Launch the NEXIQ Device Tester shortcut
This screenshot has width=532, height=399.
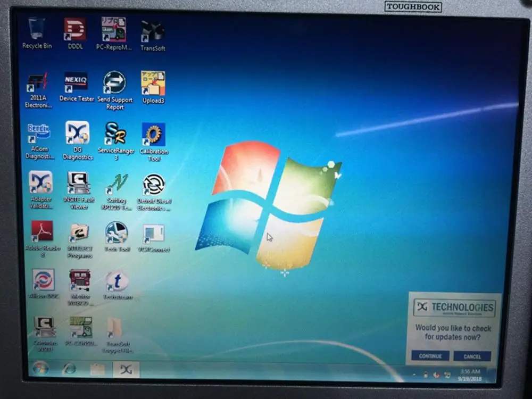[76, 87]
